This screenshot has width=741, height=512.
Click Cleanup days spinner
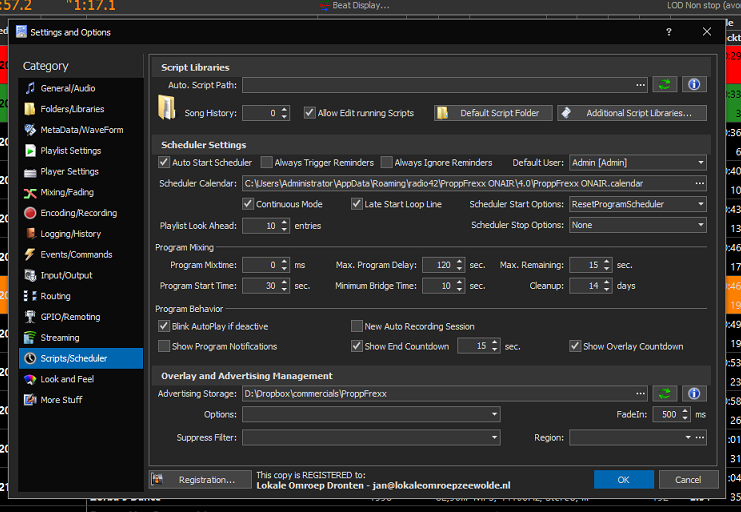591,286
